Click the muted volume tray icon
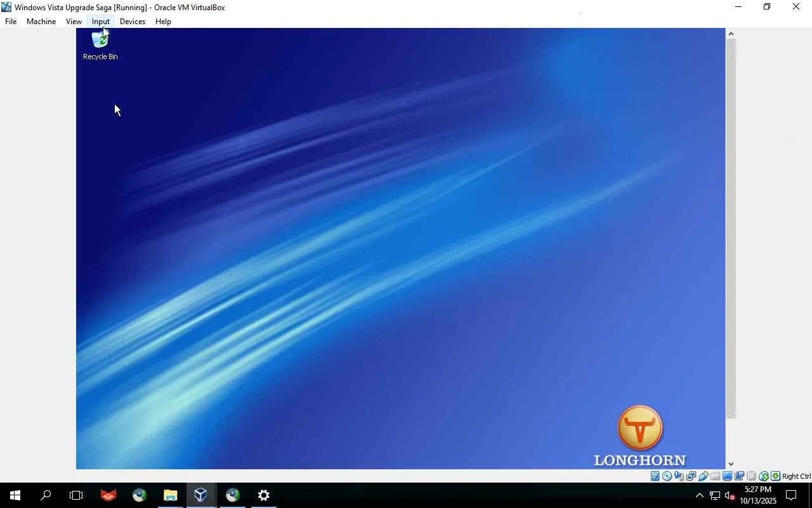This screenshot has height=508, width=812. (x=730, y=495)
